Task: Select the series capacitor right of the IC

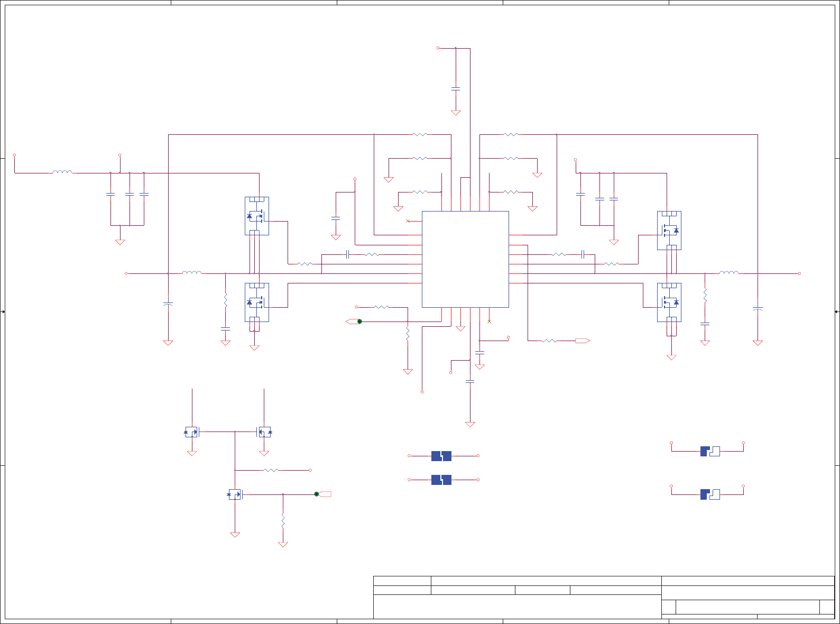Action: pyautogui.click(x=583, y=254)
